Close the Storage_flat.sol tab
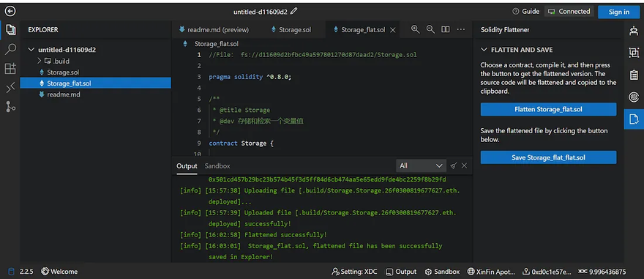The width and height of the screenshot is (644, 279). 393,30
